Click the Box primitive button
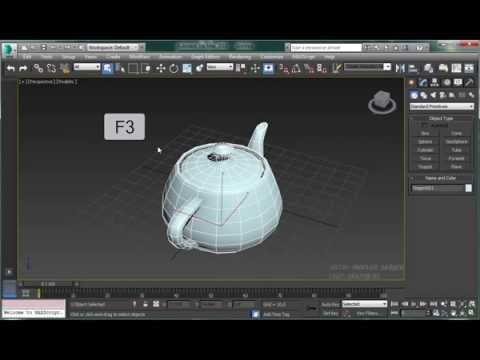480x360 pixels. 425,133
